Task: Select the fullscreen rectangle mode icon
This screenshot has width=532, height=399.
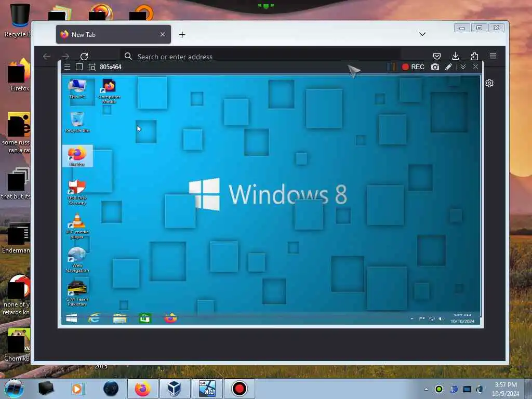Action: point(79,67)
